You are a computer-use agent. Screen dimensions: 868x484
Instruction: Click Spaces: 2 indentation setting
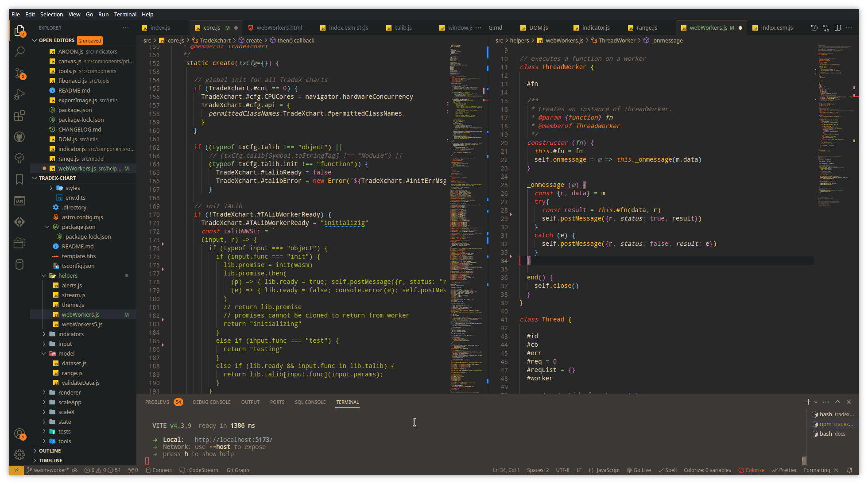538,470
